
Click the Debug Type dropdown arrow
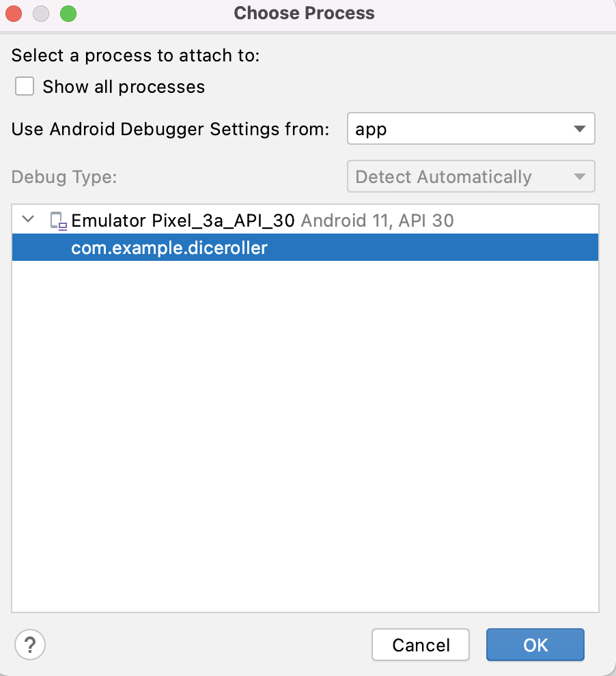(579, 177)
